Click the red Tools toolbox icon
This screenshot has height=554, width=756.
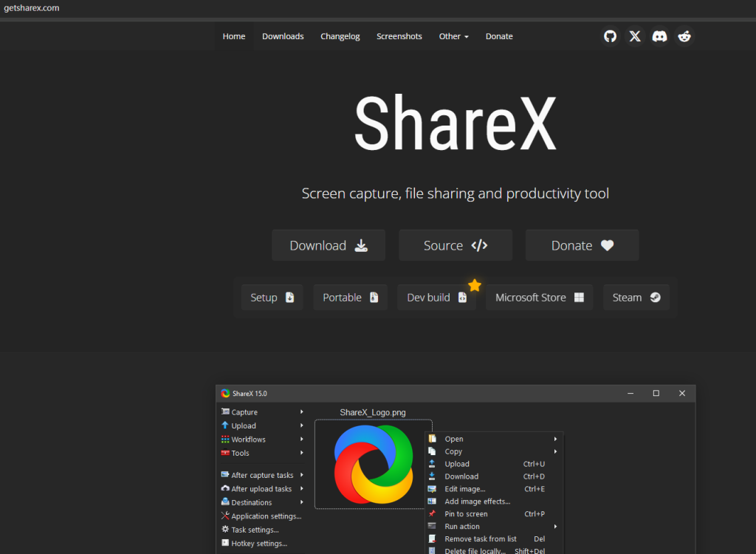pyautogui.click(x=225, y=453)
